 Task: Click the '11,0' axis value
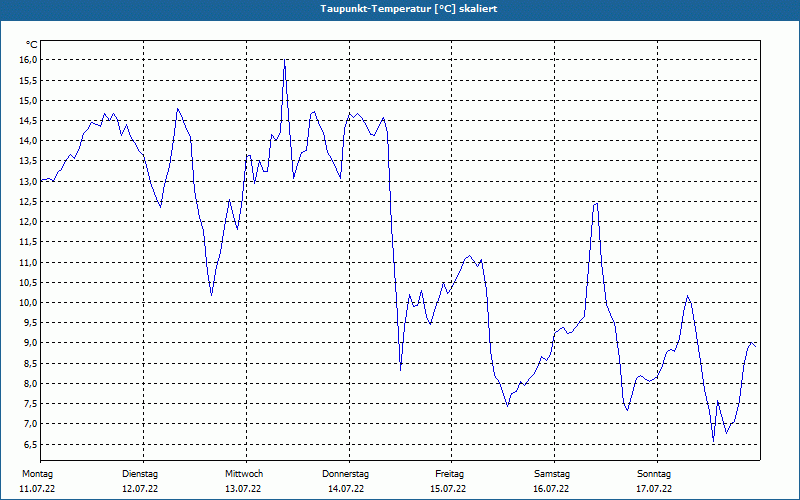pos(29,262)
